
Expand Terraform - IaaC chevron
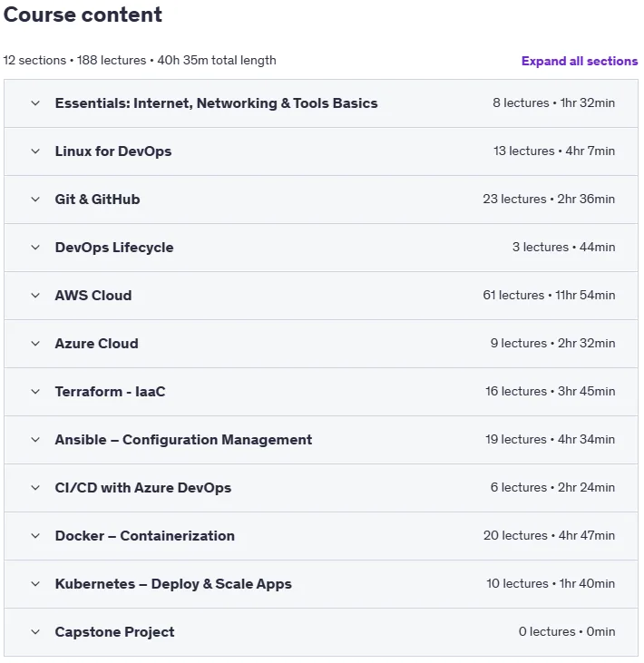tap(35, 392)
